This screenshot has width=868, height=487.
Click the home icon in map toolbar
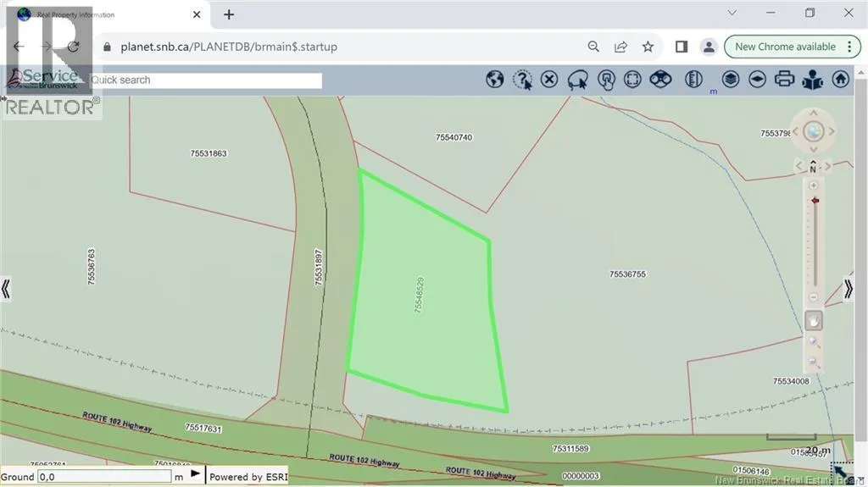point(840,80)
